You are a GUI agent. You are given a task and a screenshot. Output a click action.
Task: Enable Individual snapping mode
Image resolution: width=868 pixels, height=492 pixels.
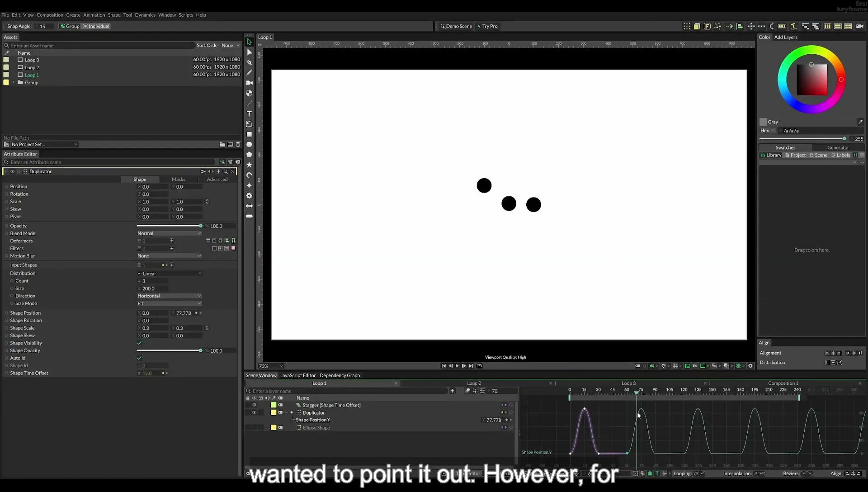coord(96,26)
